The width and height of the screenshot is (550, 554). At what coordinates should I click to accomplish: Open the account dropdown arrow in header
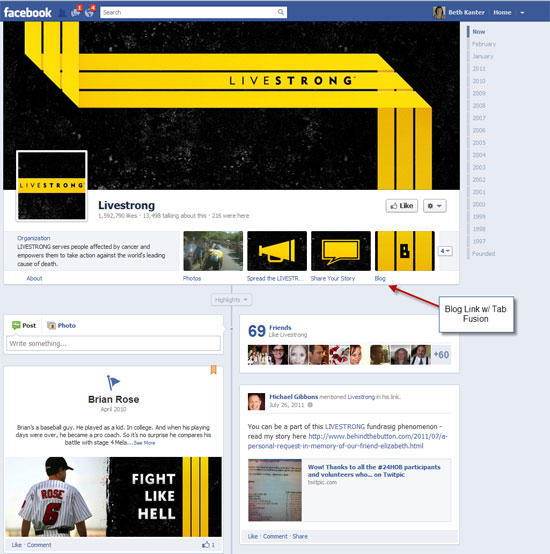click(522, 12)
